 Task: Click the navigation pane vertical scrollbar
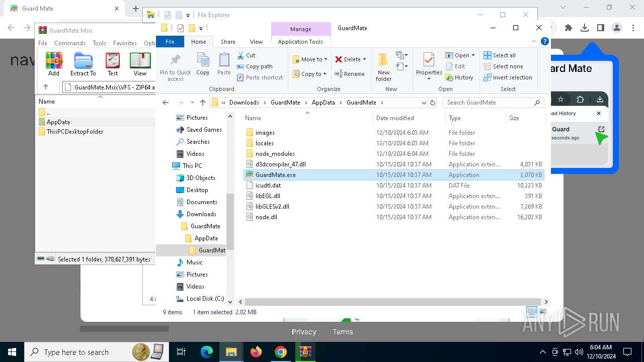[230, 221]
